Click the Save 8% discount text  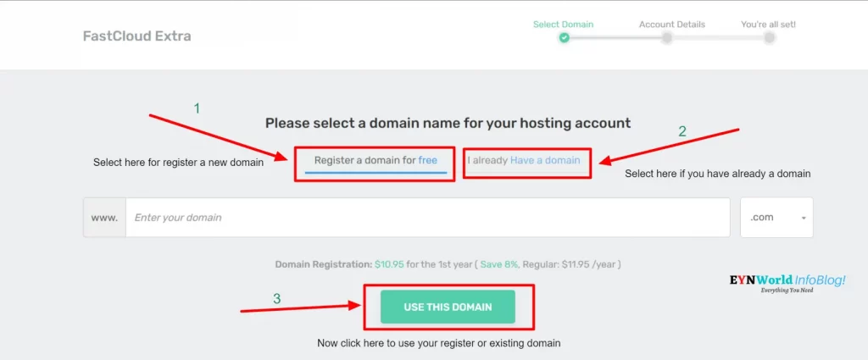click(x=498, y=264)
